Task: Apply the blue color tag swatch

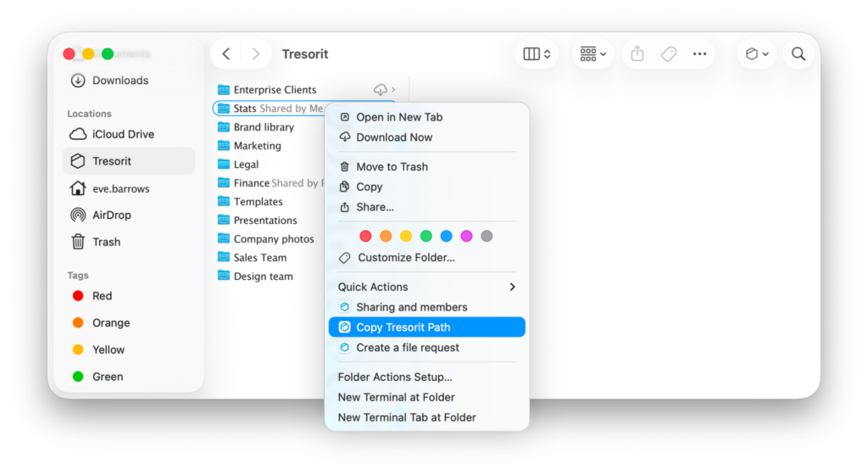Action: point(446,236)
